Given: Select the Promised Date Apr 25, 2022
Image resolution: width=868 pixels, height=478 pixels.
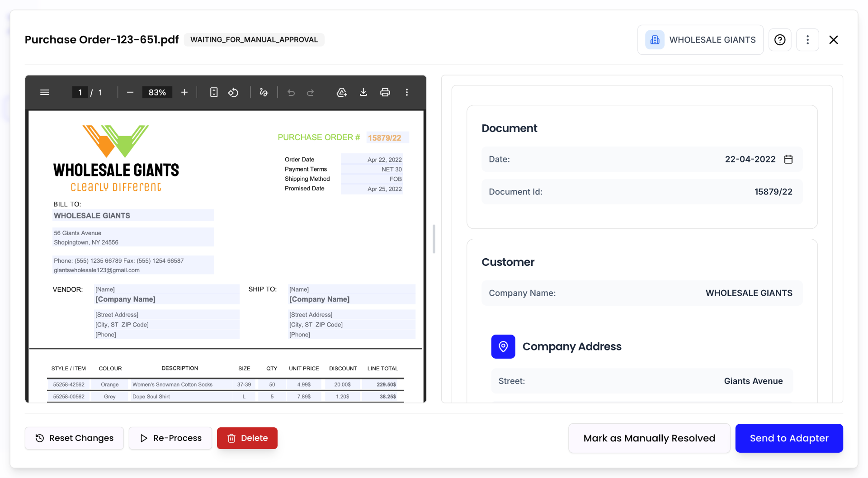Looking at the screenshot, I should (x=385, y=189).
